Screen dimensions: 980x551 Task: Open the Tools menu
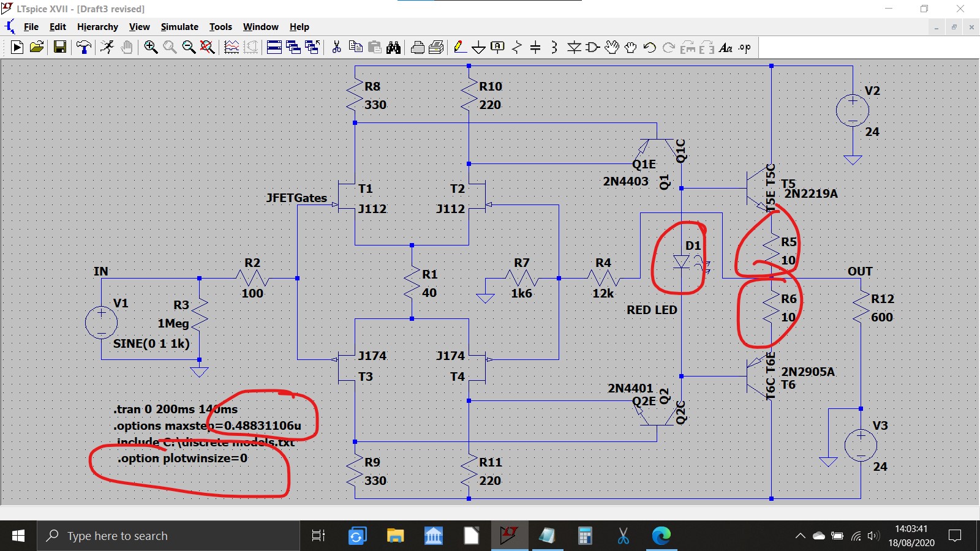tap(221, 27)
